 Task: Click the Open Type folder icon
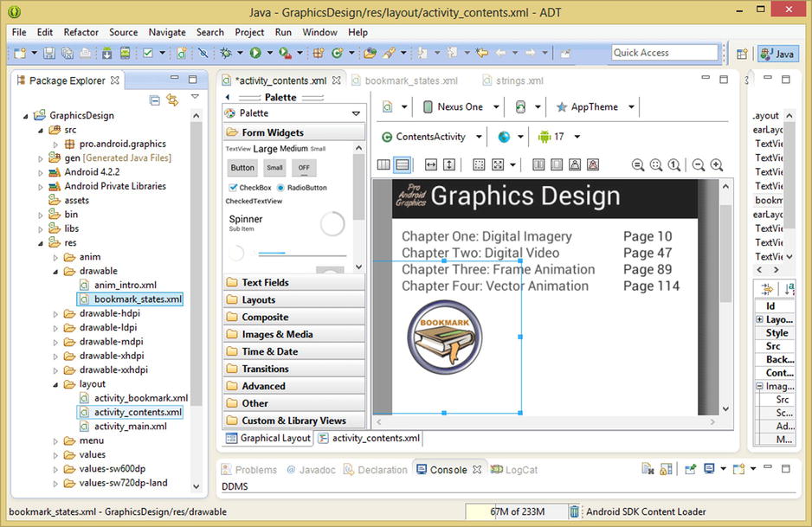click(x=370, y=53)
